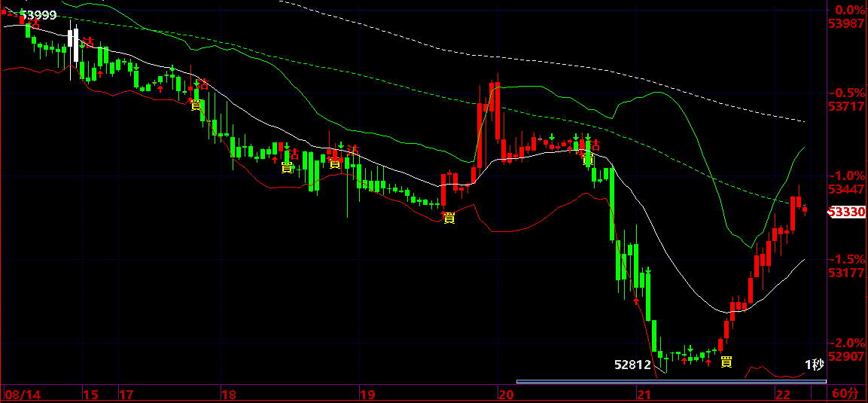Select the 53717 price axis label
This screenshot has width=868, height=403.
846,106
